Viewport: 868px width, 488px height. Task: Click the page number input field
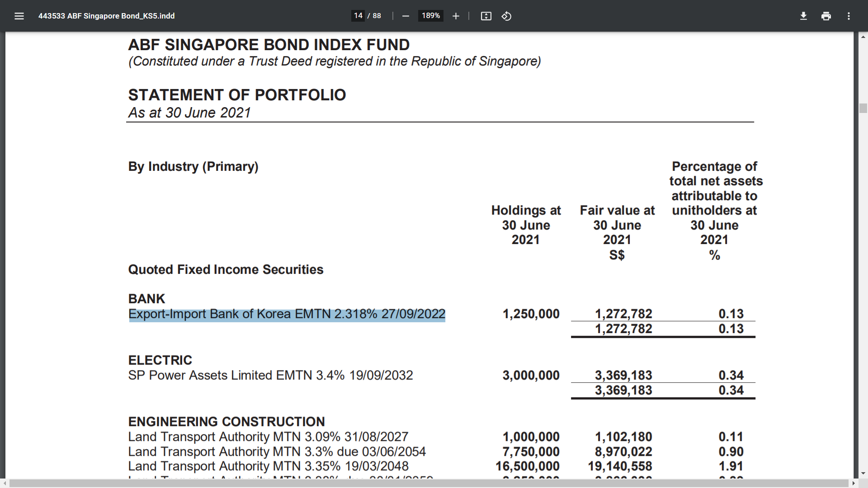coord(358,16)
